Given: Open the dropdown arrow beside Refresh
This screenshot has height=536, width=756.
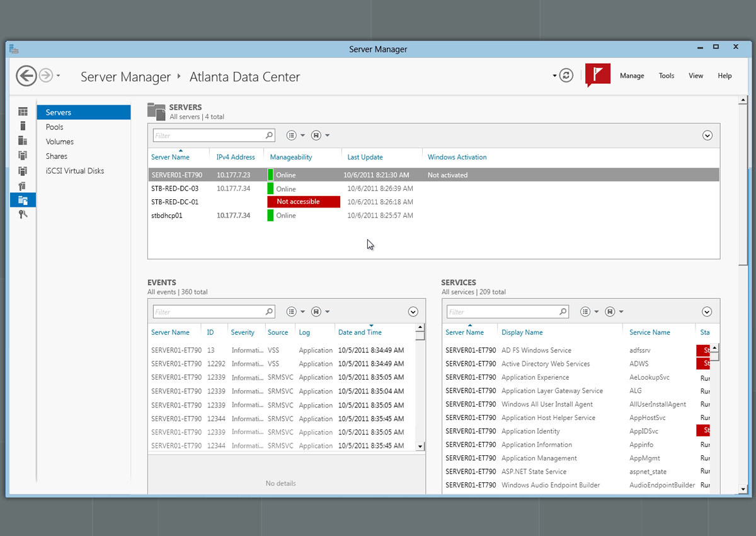Looking at the screenshot, I should (555, 76).
